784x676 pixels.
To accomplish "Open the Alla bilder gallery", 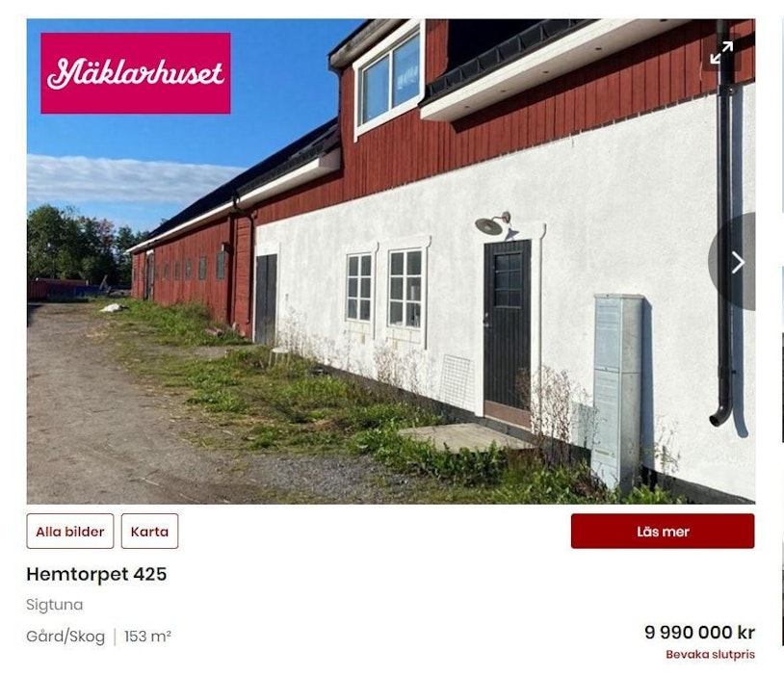I will click(70, 531).
